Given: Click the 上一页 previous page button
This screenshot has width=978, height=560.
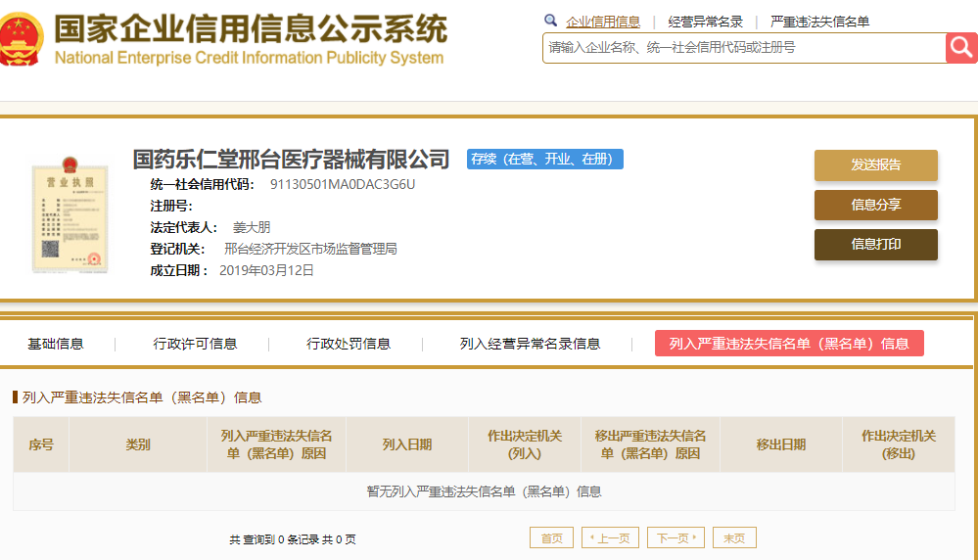Looking at the screenshot, I should (610, 537).
